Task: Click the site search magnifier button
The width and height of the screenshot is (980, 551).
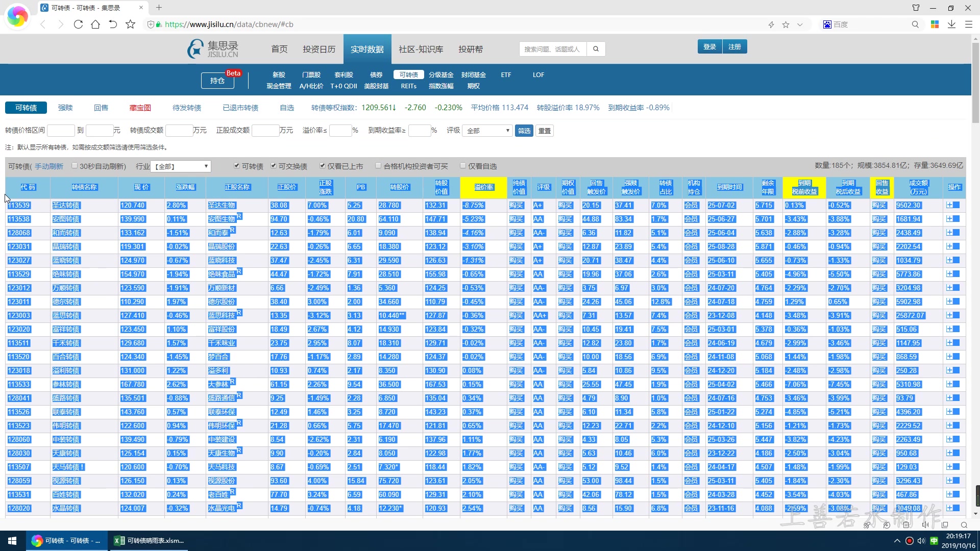Action: pyautogui.click(x=596, y=49)
